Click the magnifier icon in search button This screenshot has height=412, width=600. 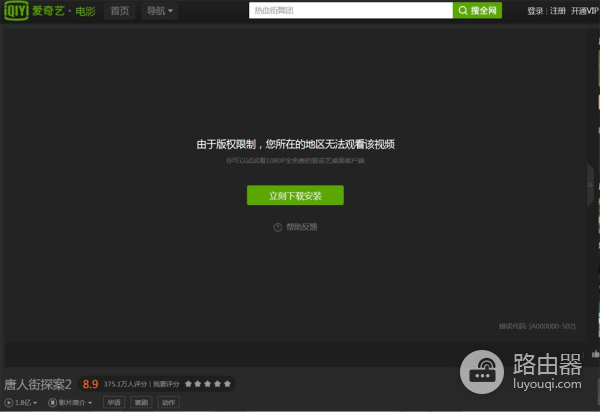click(463, 10)
